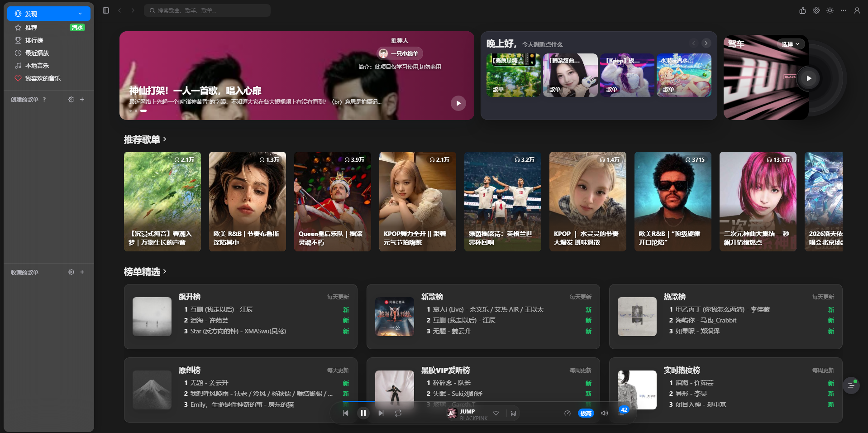Screen dimensions: 868x433
Task: Open 排行榜 in the sidebar
Action: [x=34, y=40]
